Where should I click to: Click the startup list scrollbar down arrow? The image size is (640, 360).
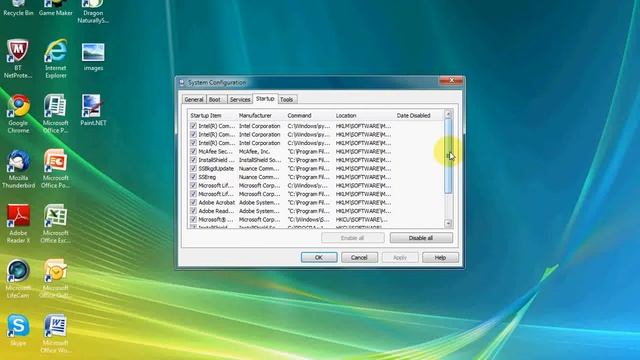448,223
